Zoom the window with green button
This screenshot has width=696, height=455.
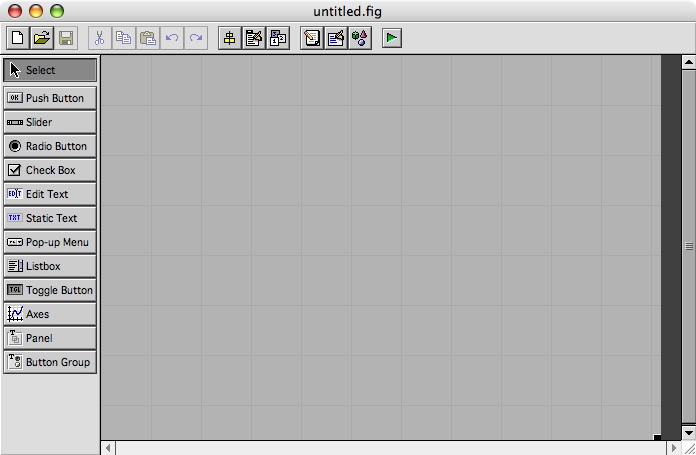[x=57, y=11]
